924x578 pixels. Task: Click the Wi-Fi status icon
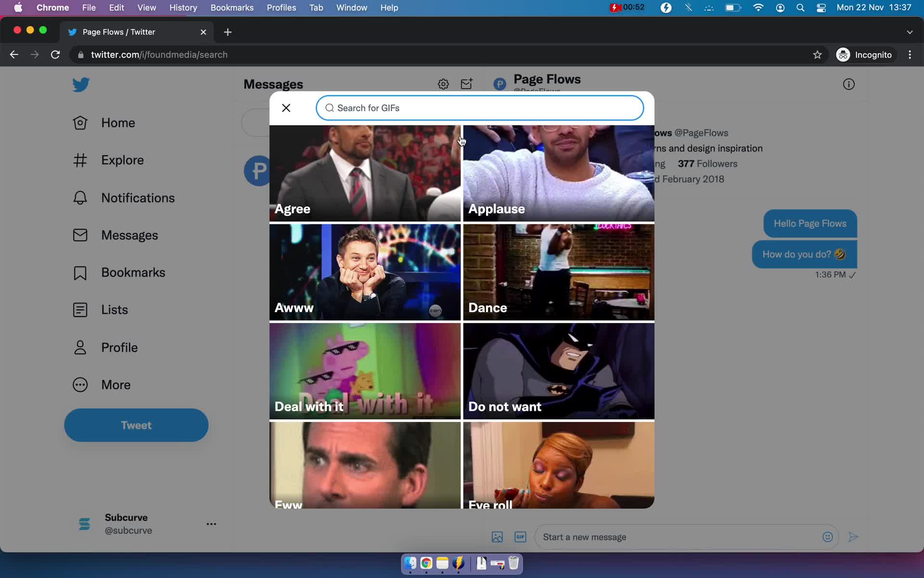coord(758,8)
